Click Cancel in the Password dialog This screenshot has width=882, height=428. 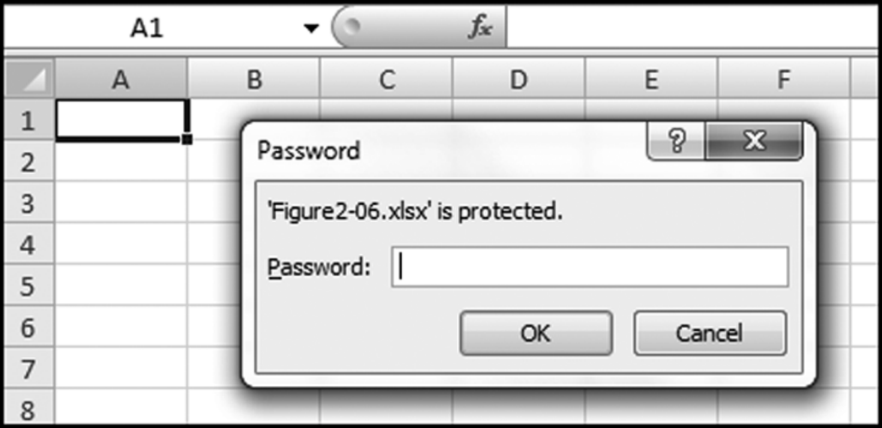tap(709, 333)
